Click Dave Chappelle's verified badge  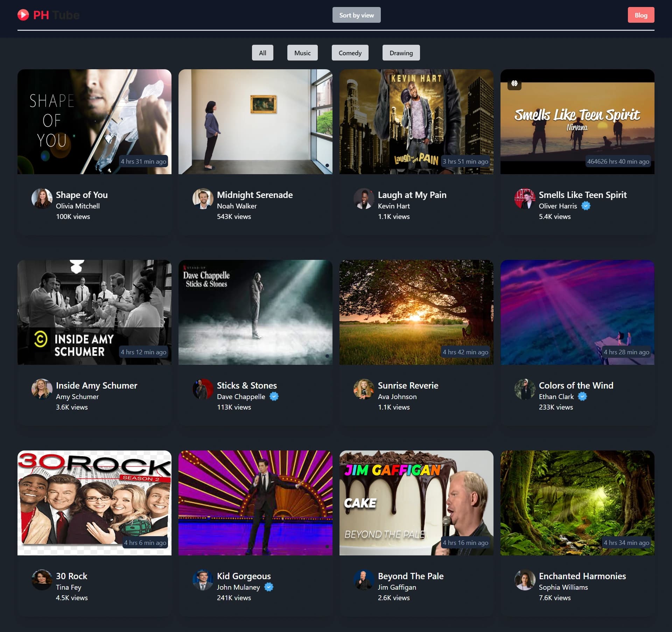coord(274,397)
